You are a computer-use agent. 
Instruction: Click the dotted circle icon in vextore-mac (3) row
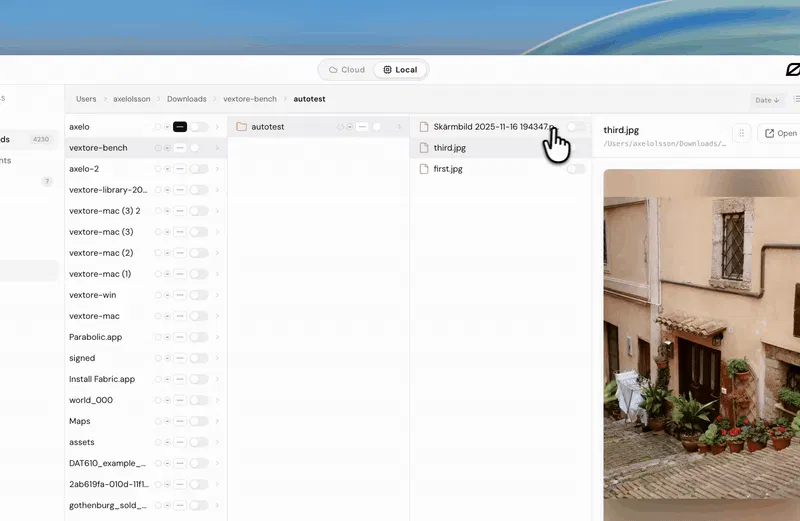(167, 232)
